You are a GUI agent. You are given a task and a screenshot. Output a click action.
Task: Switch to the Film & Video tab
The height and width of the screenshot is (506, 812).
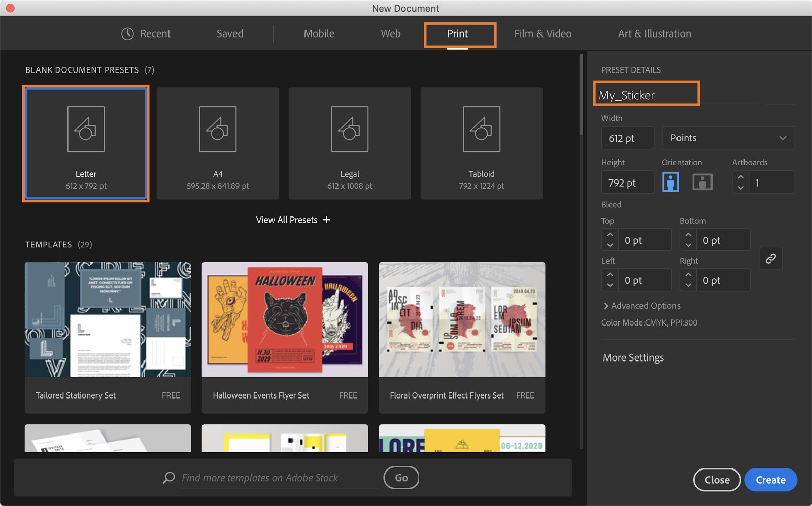pyautogui.click(x=543, y=33)
